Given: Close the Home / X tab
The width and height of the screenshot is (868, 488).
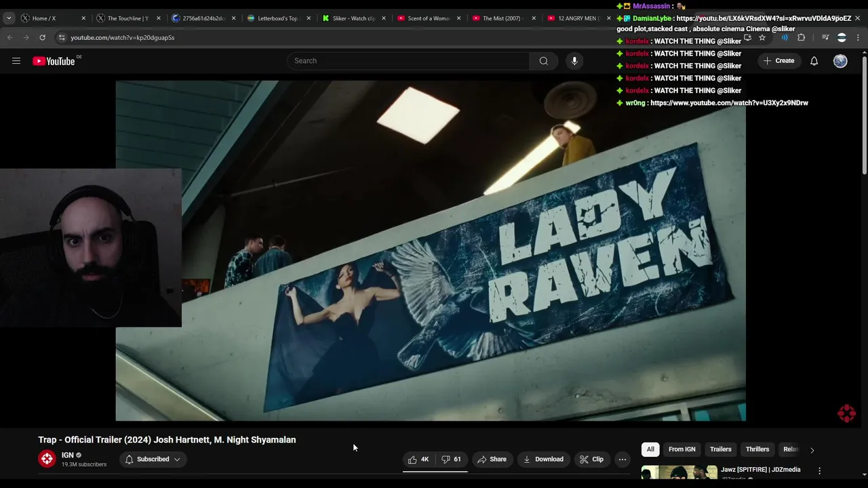Looking at the screenshot, I should [x=83, y=18].
